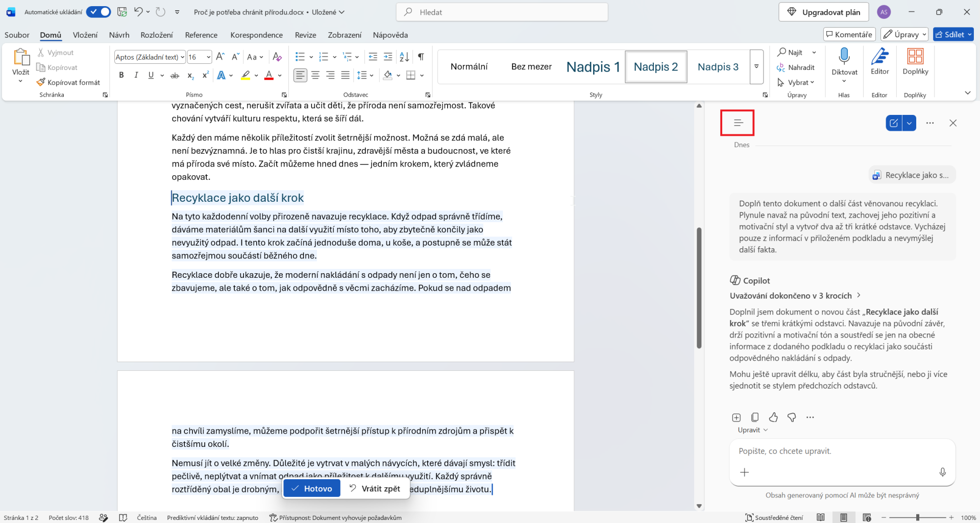Align paragraph to the right

tap(330, 75)
